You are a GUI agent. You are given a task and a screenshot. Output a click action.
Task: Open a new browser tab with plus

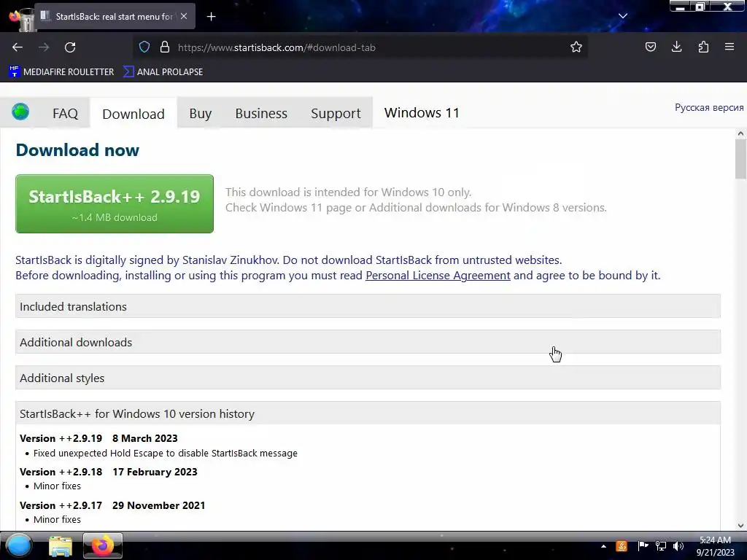211,17
